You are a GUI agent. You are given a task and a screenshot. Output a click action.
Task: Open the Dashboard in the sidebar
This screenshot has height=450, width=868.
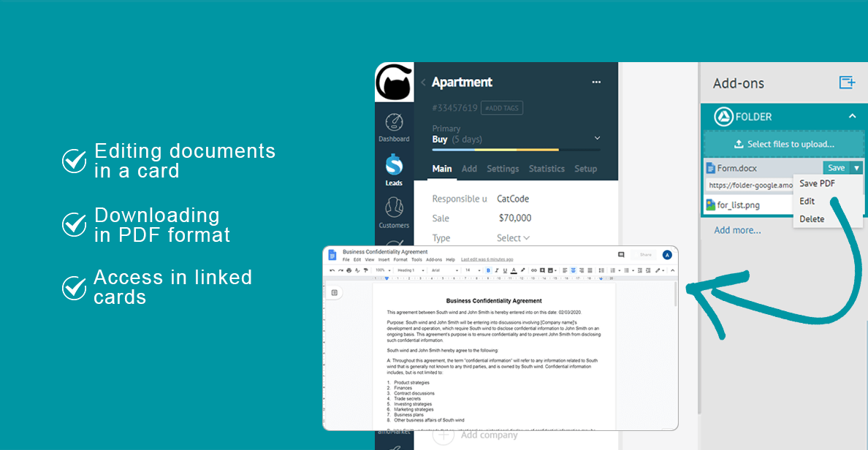(394, 127)
